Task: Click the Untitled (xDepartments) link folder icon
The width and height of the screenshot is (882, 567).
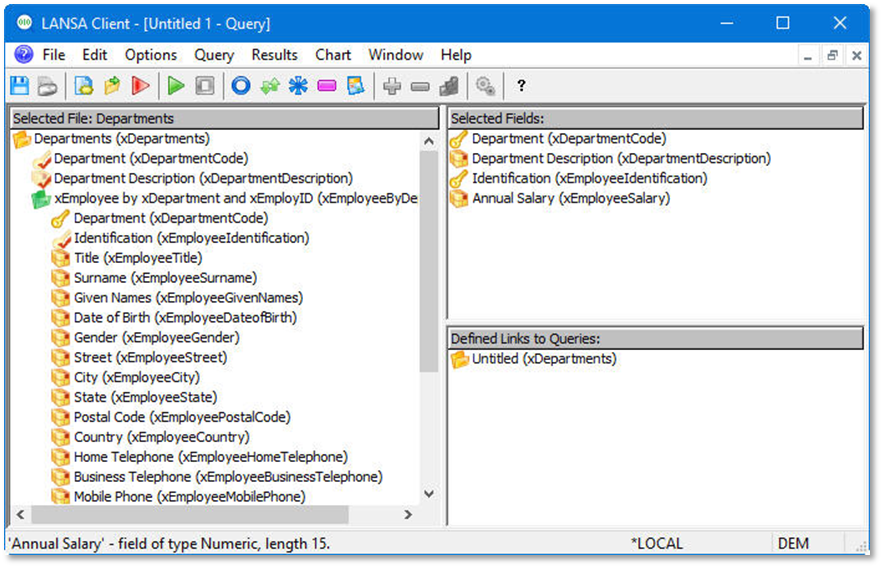Action: tap(460, 359)
